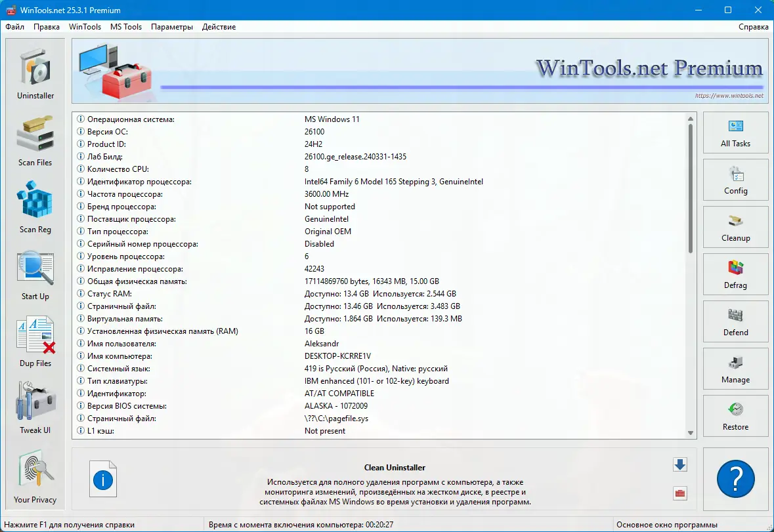The height and width of the screenshot is (532, 774).
Task: Open the MS Tools menu
Action: point(126,27)
